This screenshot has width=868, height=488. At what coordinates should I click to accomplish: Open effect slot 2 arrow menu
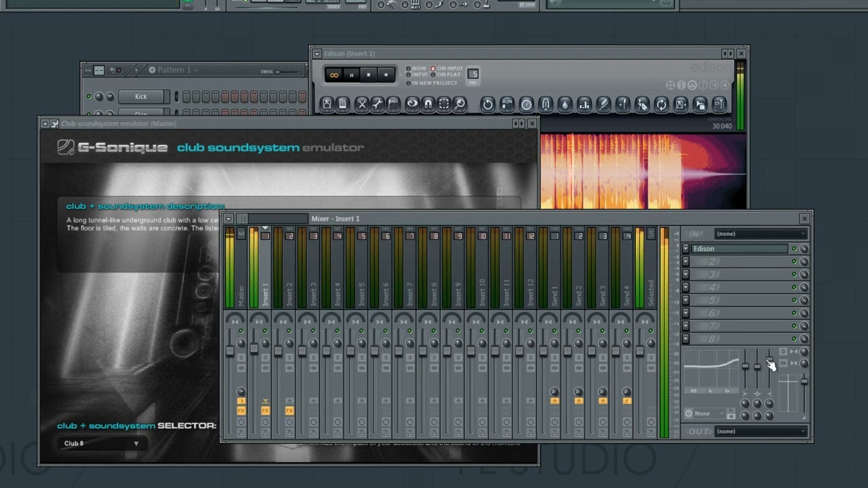686,262
